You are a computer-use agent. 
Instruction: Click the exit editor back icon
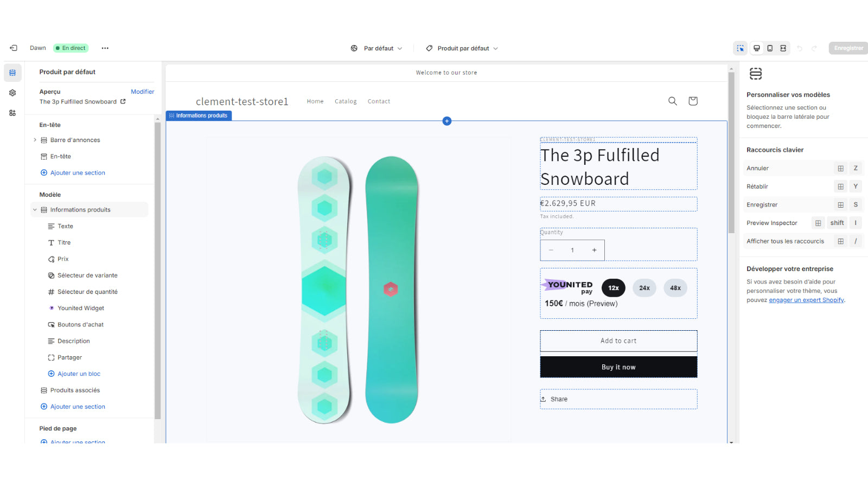14,48
